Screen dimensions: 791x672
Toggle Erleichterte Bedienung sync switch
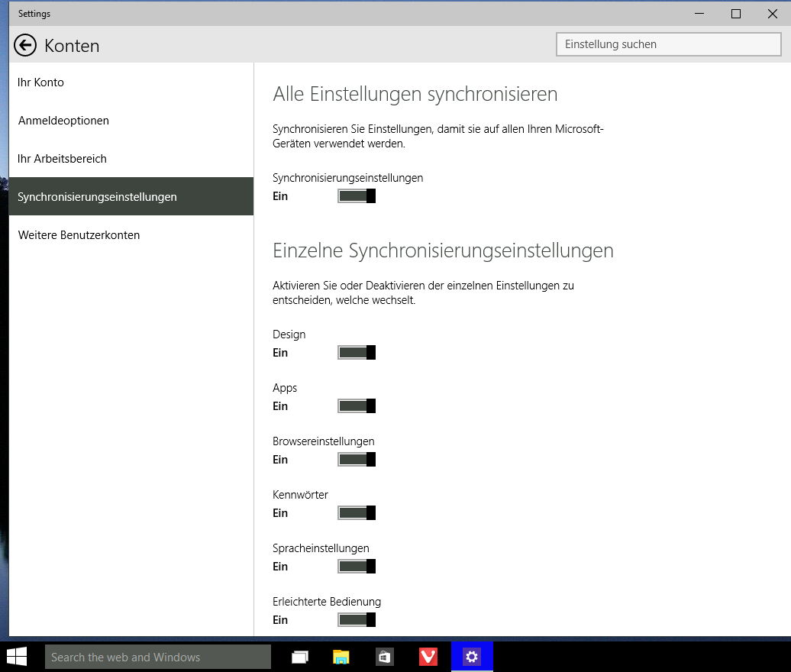pos(356,620)
